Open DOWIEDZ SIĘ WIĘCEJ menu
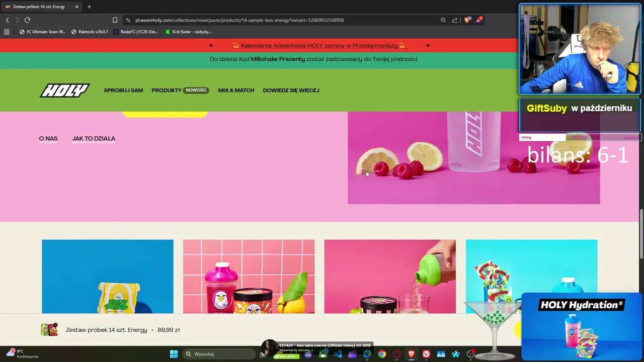 (291, 90)
